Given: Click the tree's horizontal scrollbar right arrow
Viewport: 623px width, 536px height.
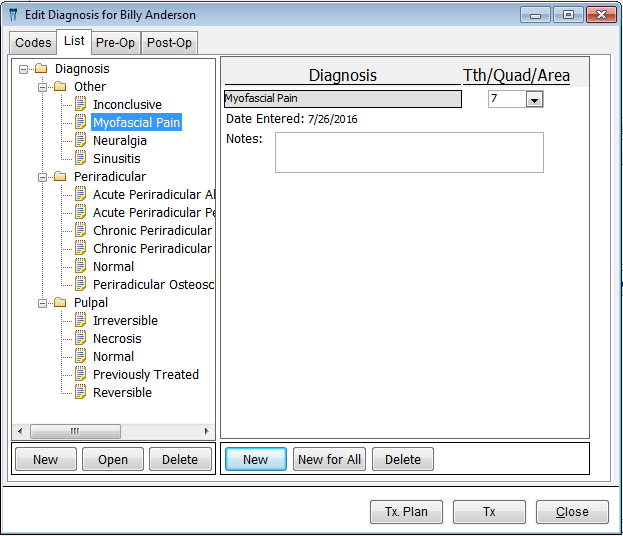Looking at the screenshot, I should point(207,432).
